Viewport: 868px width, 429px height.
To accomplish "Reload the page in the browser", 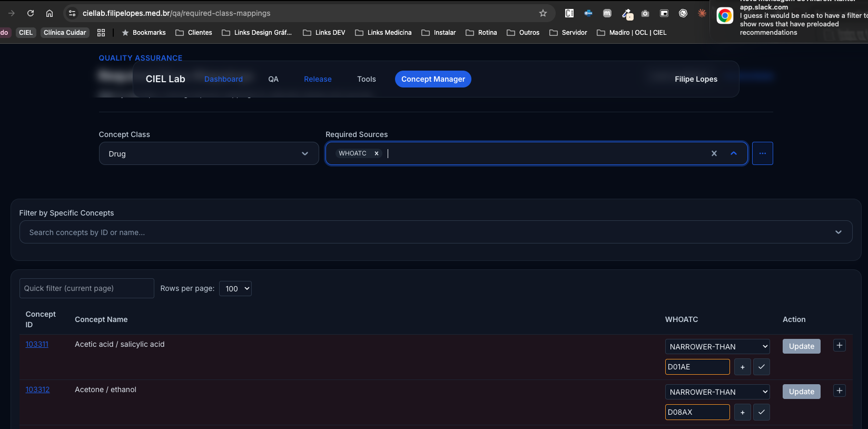I will pyautogui.click(x=31, y=13).
